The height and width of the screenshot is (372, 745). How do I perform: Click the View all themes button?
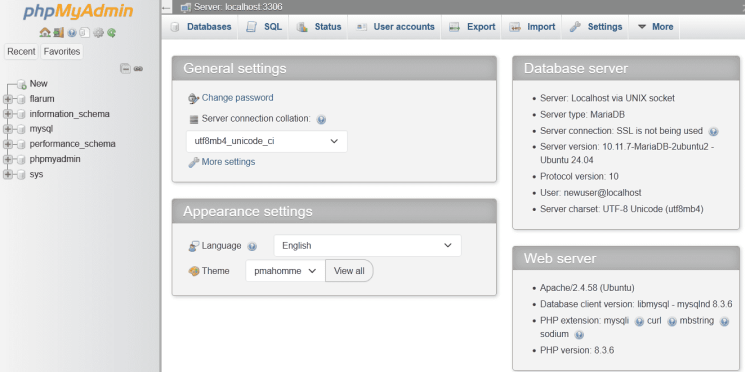click(349, 271)
